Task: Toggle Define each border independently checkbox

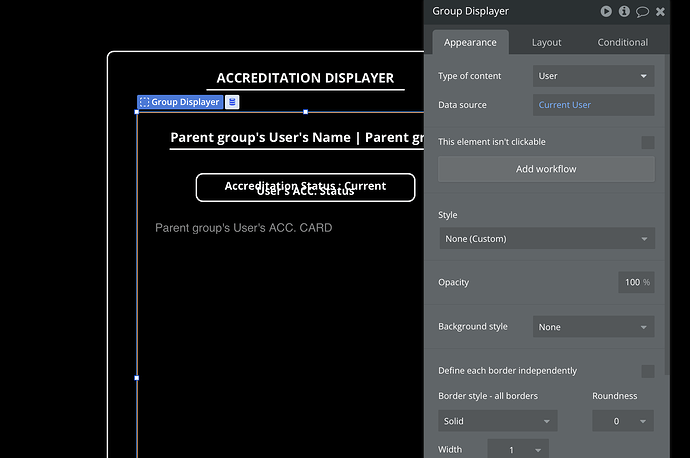Action: coord(647,371)
